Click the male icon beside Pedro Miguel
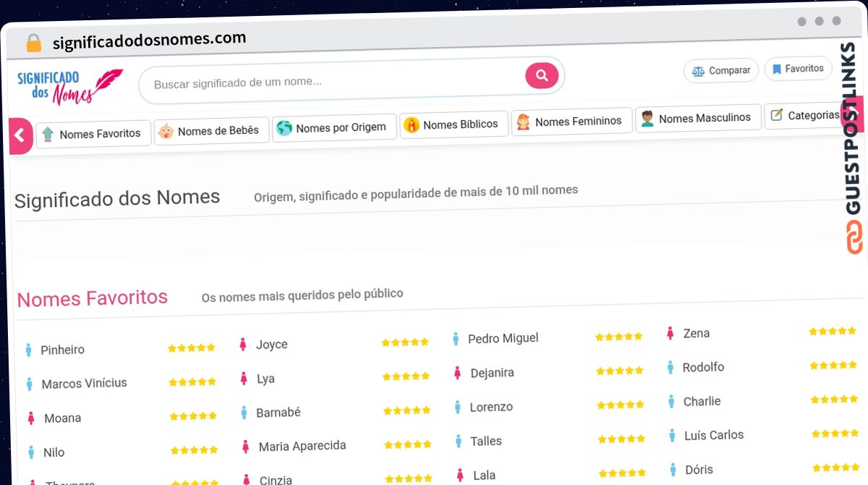 pyautogui.click(x=456, y=339)
